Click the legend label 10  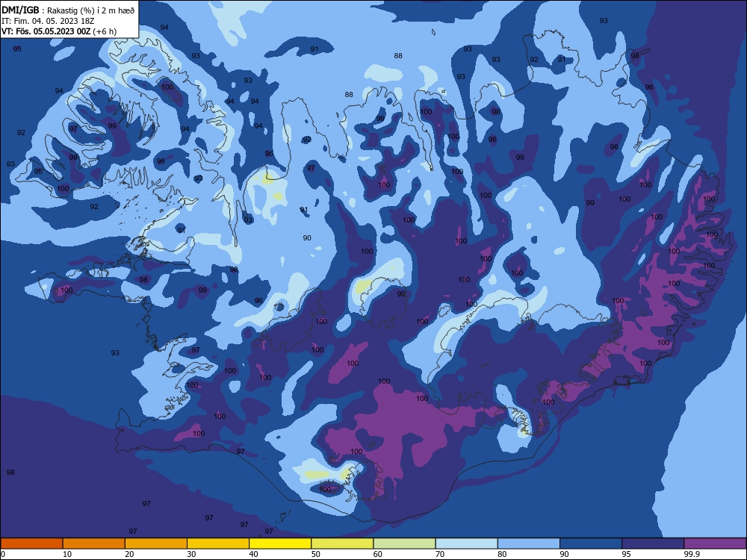click(x=67, y=554)
